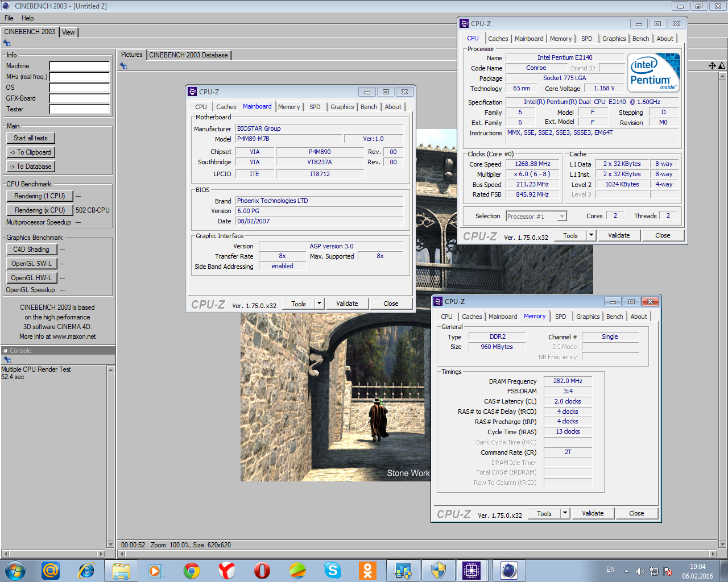Click Validate in Mainboard CPU-Z window

click(x=347, y=304)
